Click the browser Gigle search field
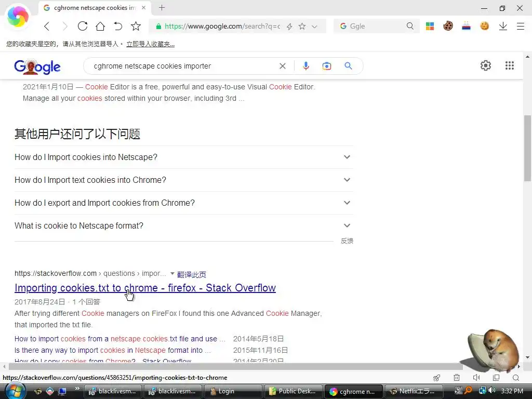The image size is (532, 399). (376, 26)
